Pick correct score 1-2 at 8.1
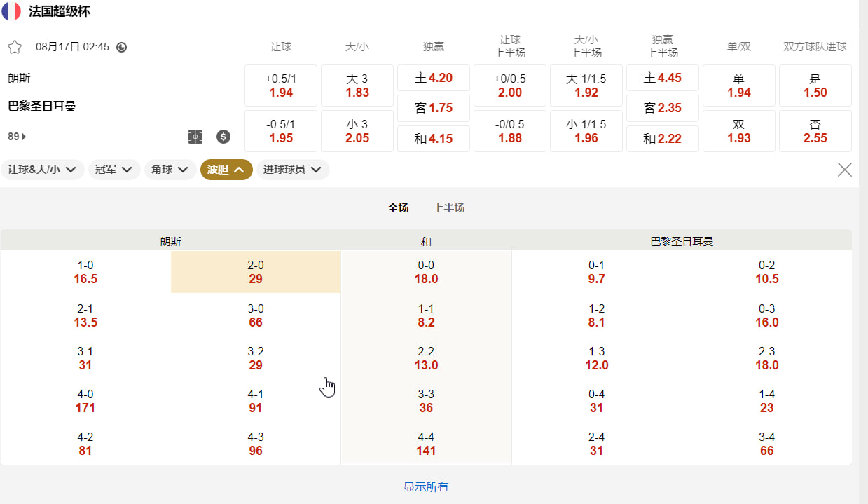The image size is (868, 504). [597, 315]
